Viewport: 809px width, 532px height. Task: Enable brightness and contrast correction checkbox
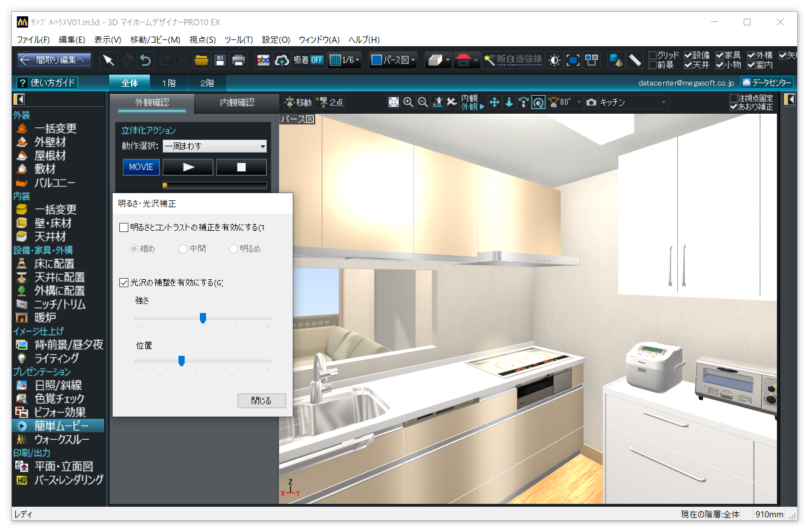click(x=124, y=227)
